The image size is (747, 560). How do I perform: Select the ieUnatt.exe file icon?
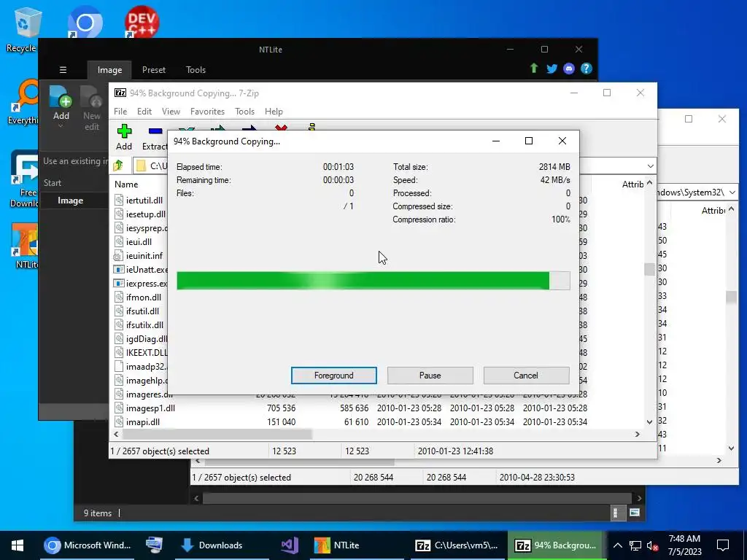tap(119, 270)
